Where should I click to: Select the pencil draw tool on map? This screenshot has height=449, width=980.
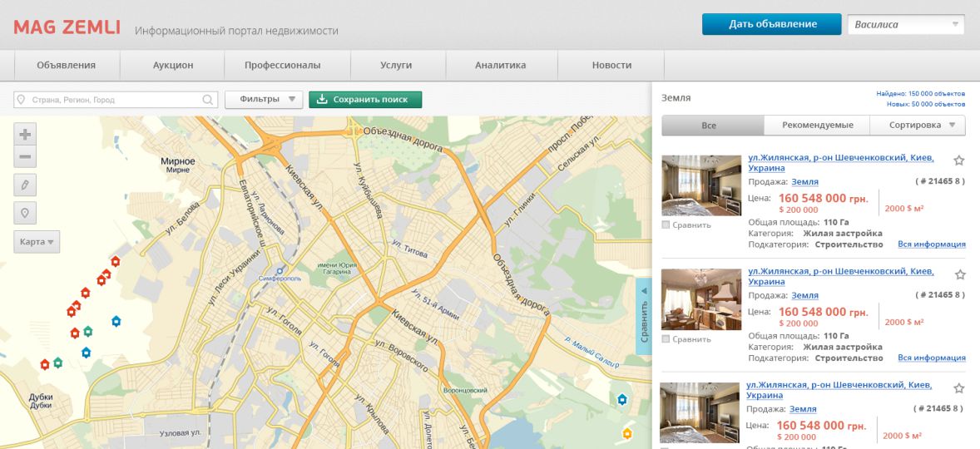(x=25, y=185)
